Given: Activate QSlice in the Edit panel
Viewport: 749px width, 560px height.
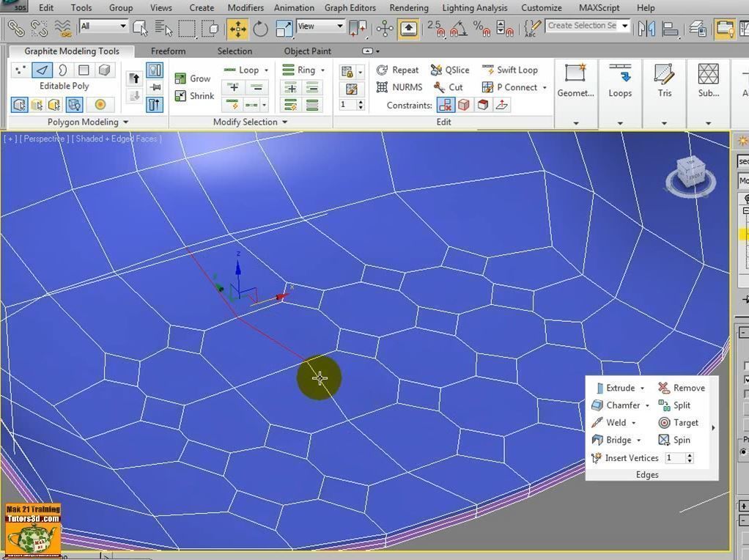Looking at the screenshot, I should point(450,70).
